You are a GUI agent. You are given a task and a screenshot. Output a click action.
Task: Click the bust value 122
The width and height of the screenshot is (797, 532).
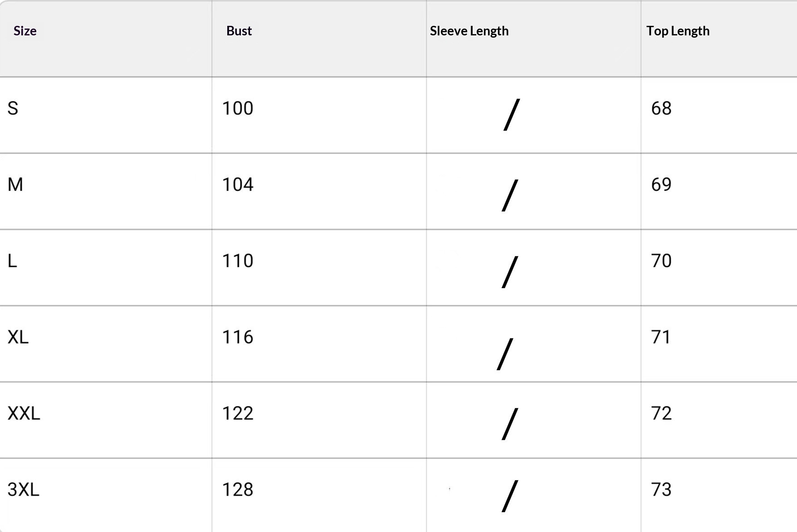point(238,413)
